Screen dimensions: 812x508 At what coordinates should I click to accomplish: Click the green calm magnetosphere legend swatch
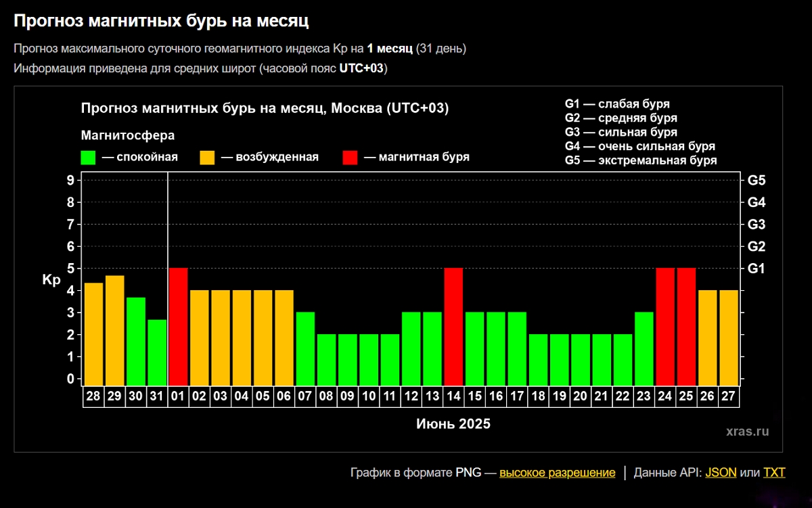point(88,158)
